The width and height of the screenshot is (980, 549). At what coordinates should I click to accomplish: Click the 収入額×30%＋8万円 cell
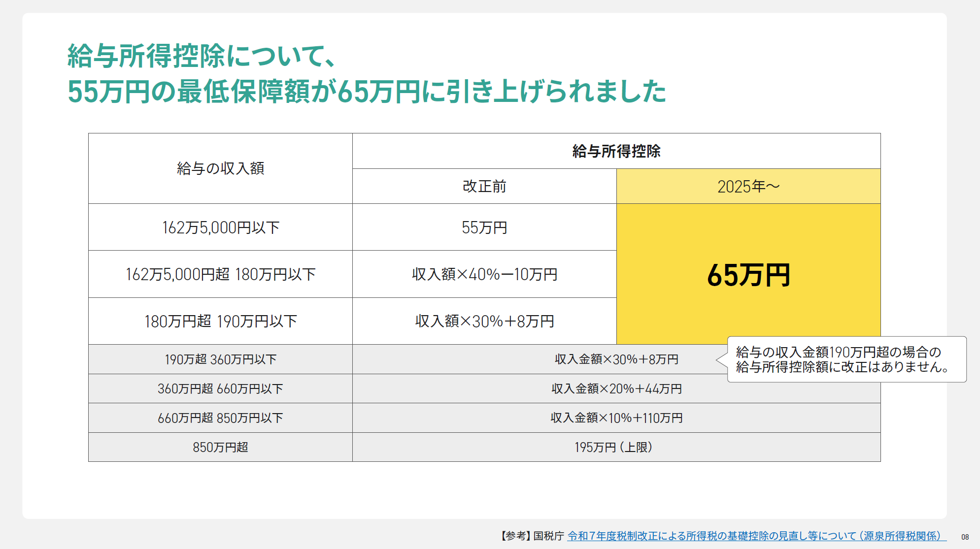click(484, 322)
